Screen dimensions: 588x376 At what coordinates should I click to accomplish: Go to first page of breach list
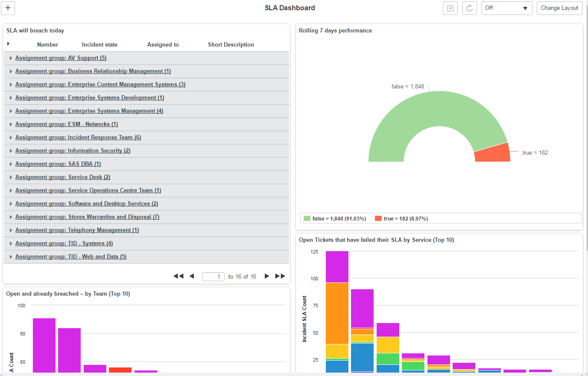pos(178,276)
